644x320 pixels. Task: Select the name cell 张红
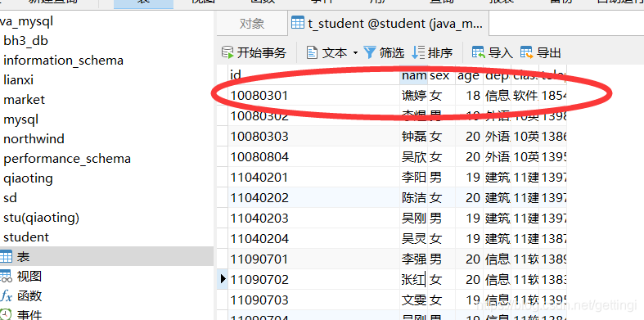click(x=413, y=279)
